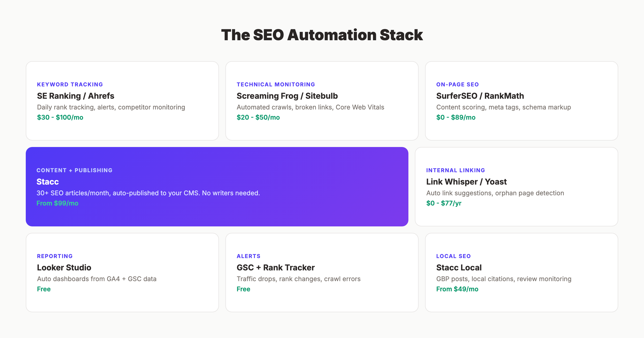This screenshot has width=644, height=338.
Task: Click the $30 - $100/mo pricing text
Action: tap(60, 117)
